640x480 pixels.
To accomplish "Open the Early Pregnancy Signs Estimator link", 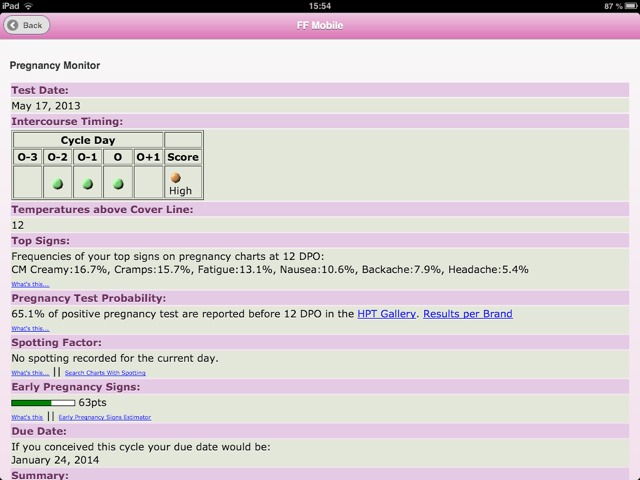I will coord(104,417).
